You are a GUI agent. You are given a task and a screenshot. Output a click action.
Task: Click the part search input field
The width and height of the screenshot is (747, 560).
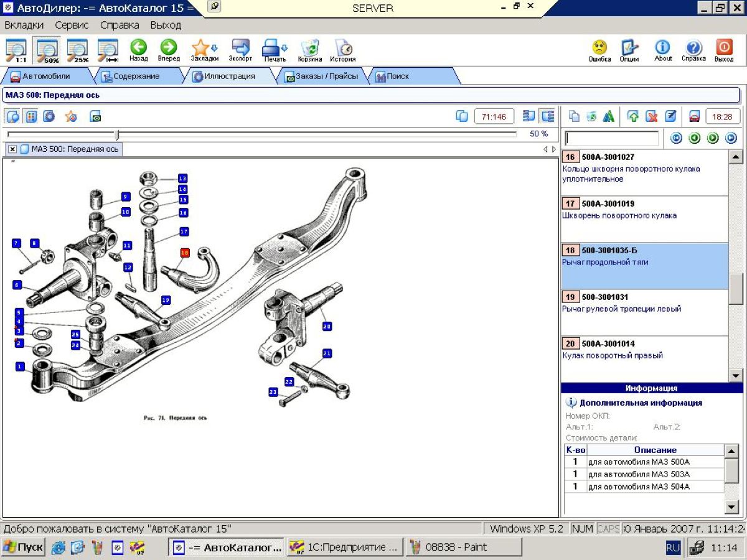point(611,138)
